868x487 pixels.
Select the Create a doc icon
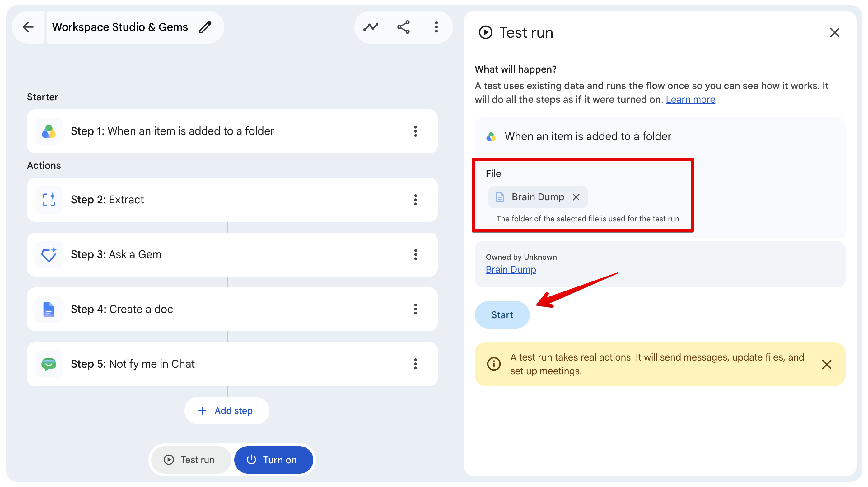[x=49, y=309]
